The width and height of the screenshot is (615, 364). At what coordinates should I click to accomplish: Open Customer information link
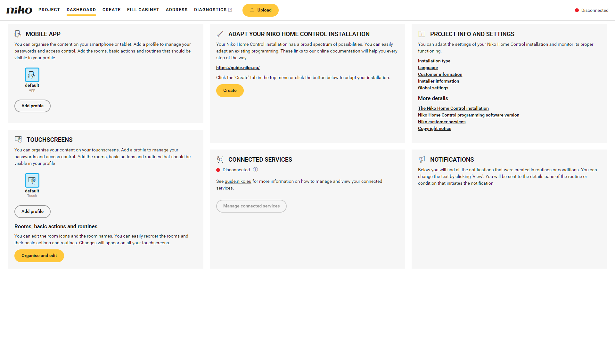[x=440, y=74]
